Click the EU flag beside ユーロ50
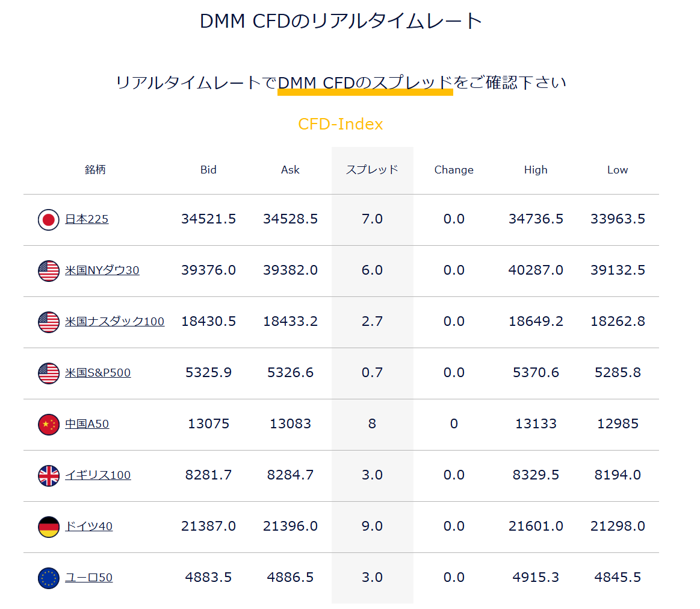 point(49,577)
